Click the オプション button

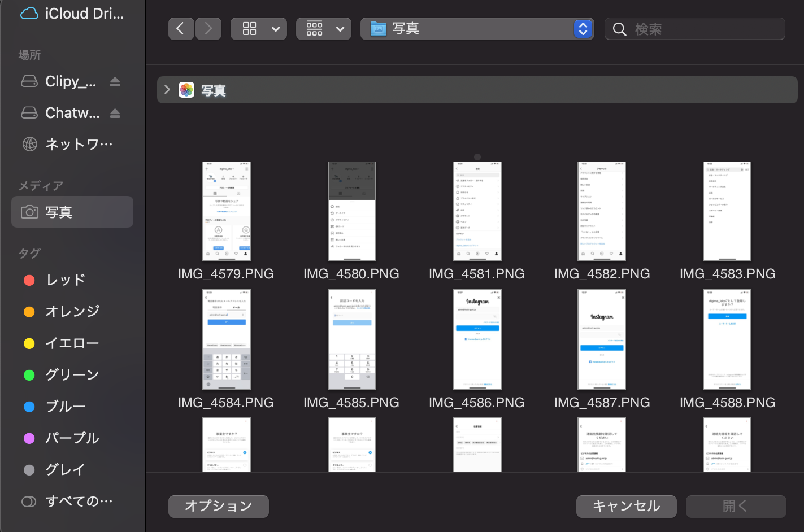(x=218, y=506)
